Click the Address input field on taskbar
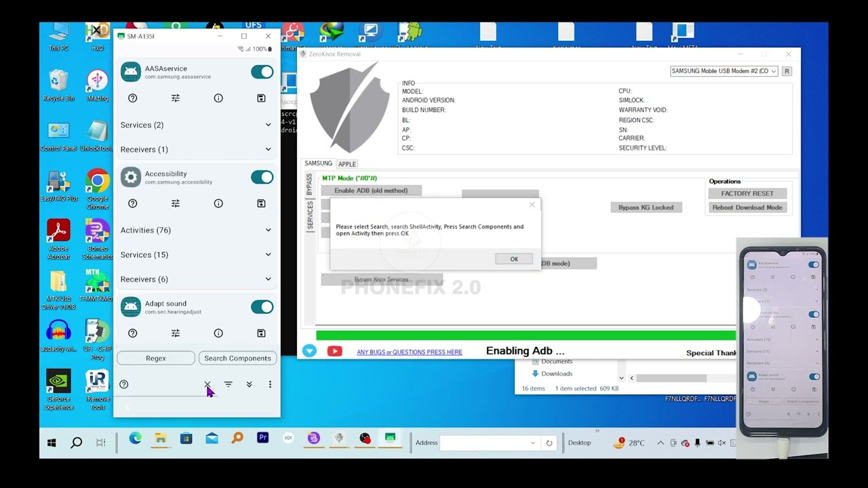Screen dimensions: 868x488 pos(485,442)
